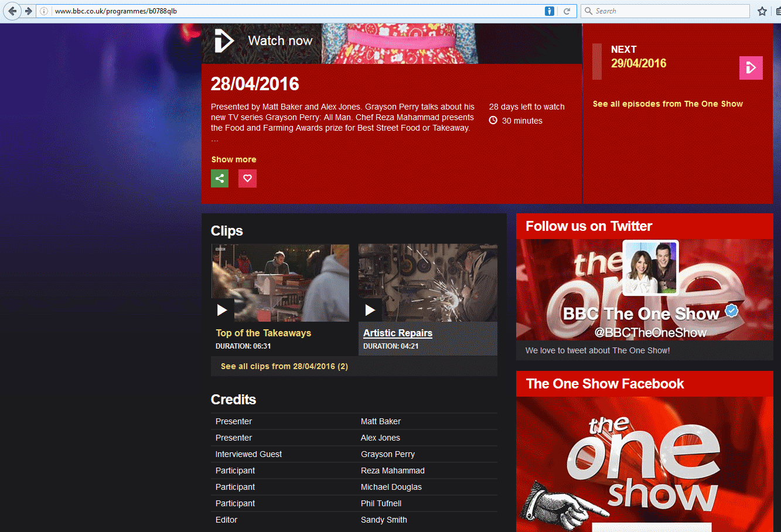Click the Editor role label in credits
781x532 pixels.
click(226, 520)
